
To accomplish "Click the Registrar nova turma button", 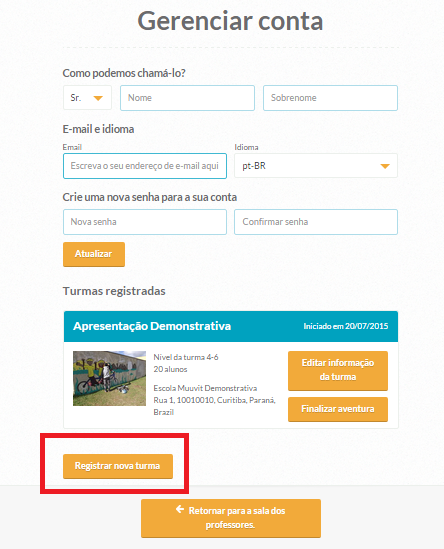I will tap(118, 466).
